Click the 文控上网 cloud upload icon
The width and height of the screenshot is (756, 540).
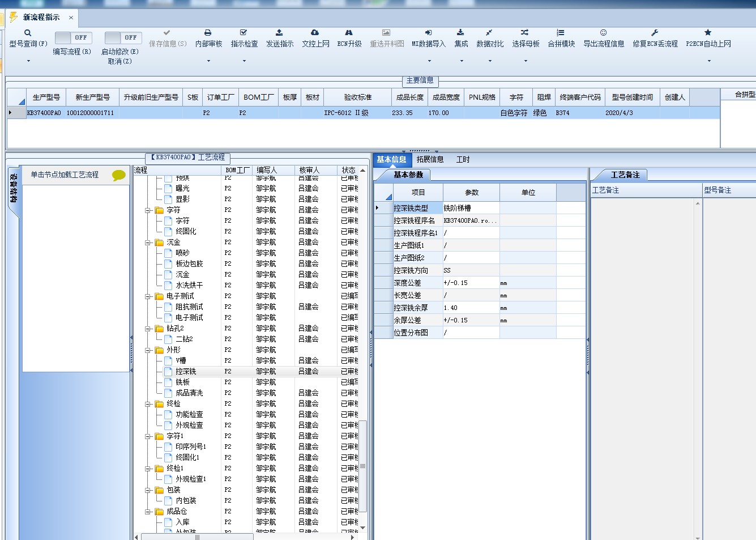pyautogui.click(x=315, y=33)
